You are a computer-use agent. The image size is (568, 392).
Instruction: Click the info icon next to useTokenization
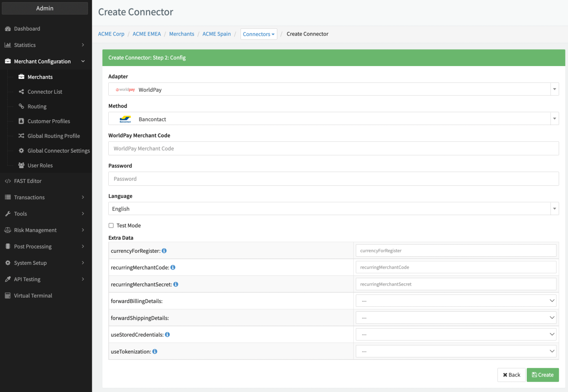tap(155, 352)
